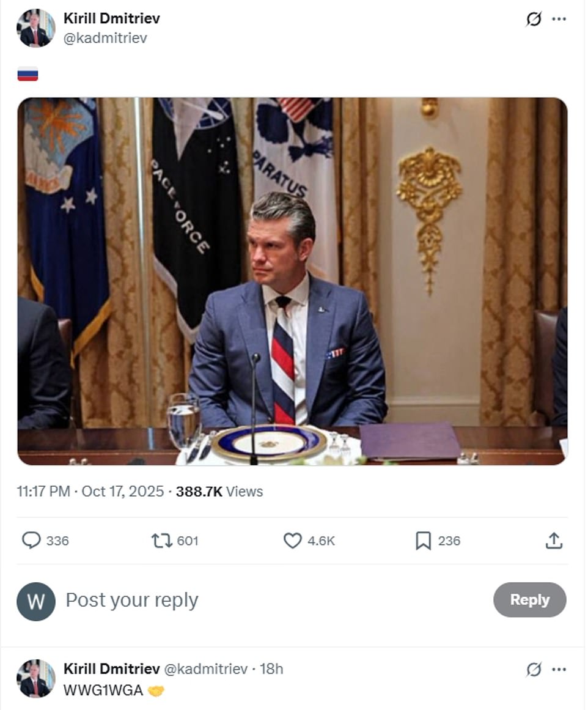Open the reply comments icon
This screenshot has height=710, width=588.
31,541
